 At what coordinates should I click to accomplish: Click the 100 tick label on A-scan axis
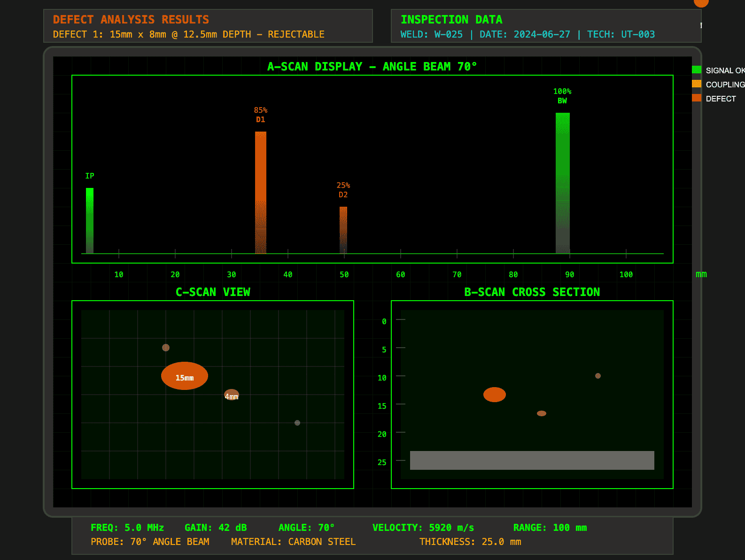(x=626, y=274)
